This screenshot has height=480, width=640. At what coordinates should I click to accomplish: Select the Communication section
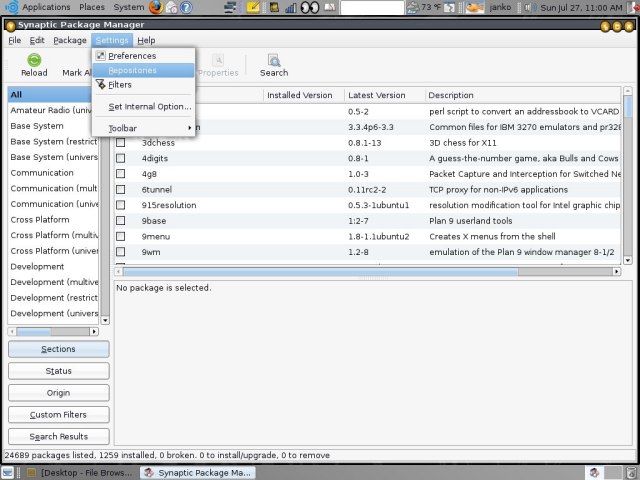coord(53,173)
